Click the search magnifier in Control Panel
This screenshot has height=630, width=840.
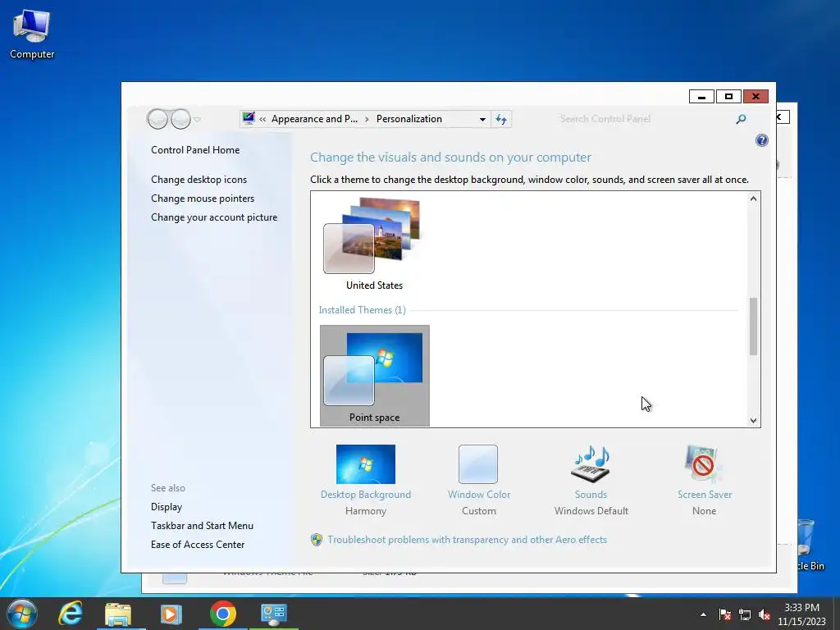point(742,119)
